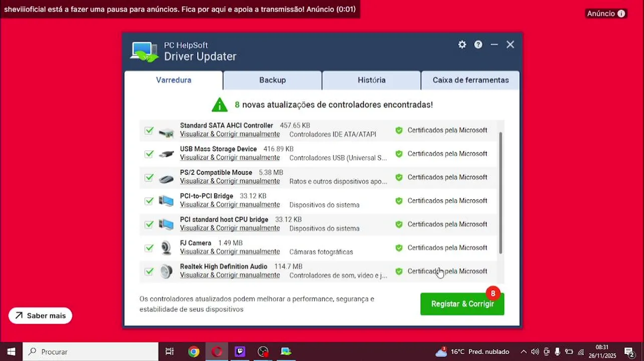Open Visualizar & Corrigir manualmente for PCI host CPU bridge
The image size is (644, 361).
[x=230, y=229]
